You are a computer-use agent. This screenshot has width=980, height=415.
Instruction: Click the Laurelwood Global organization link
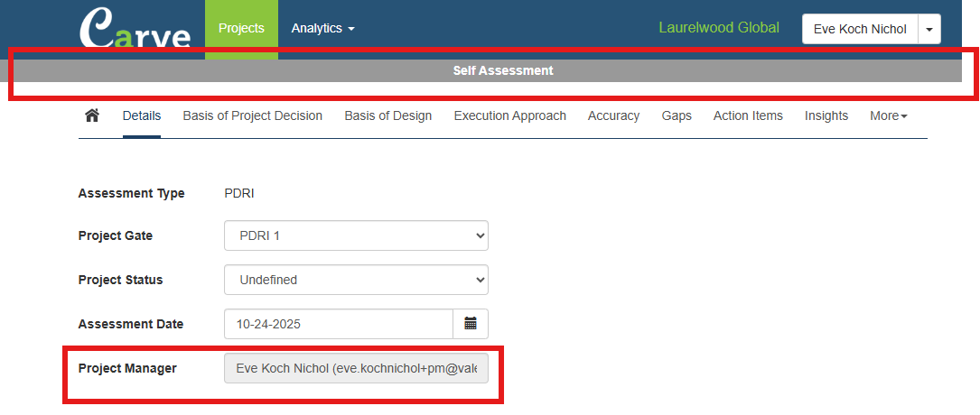point(718,28)
